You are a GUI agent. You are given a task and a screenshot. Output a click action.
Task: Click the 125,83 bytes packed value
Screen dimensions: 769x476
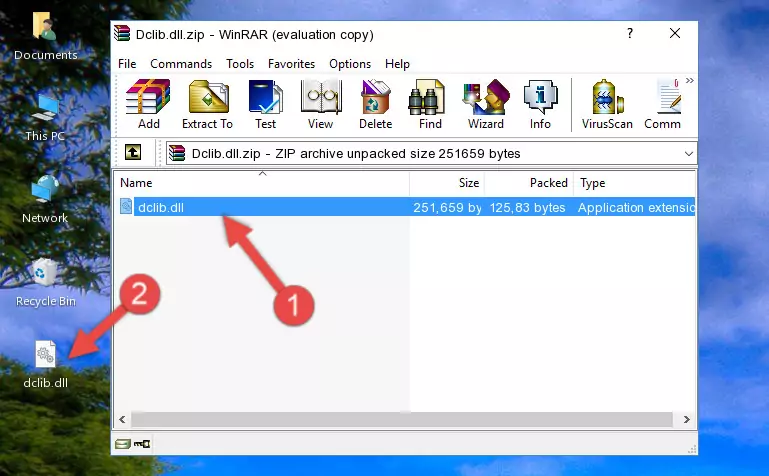[x=527, y=207]
